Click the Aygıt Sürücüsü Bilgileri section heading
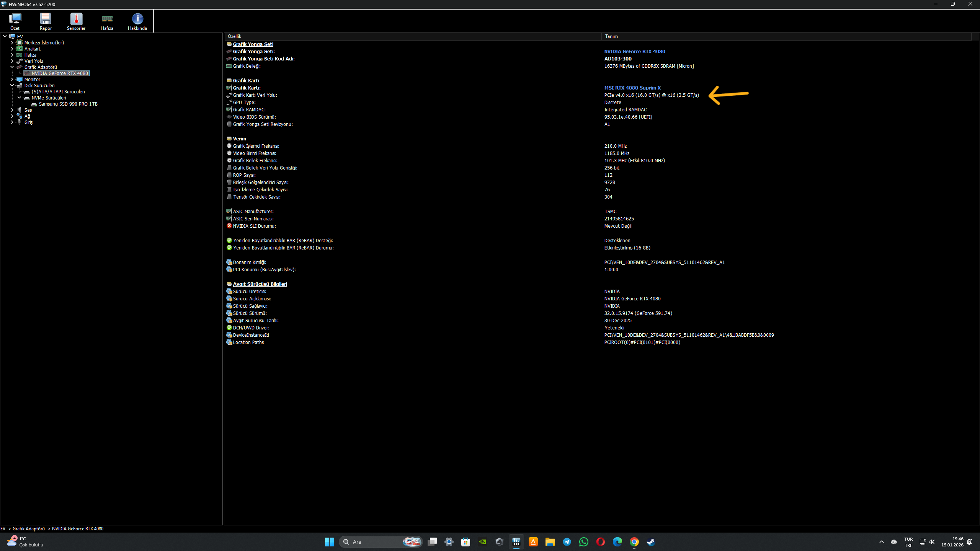 [260, 284]
